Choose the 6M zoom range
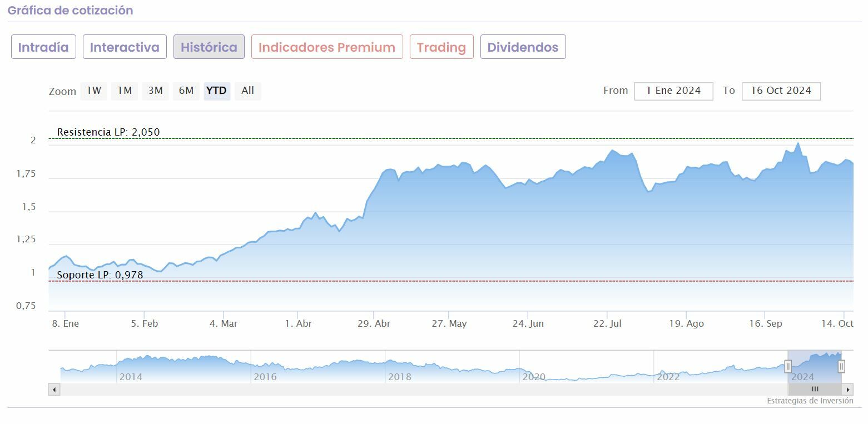This screenshot has width=868, height=424. click(x=186, y=91)
